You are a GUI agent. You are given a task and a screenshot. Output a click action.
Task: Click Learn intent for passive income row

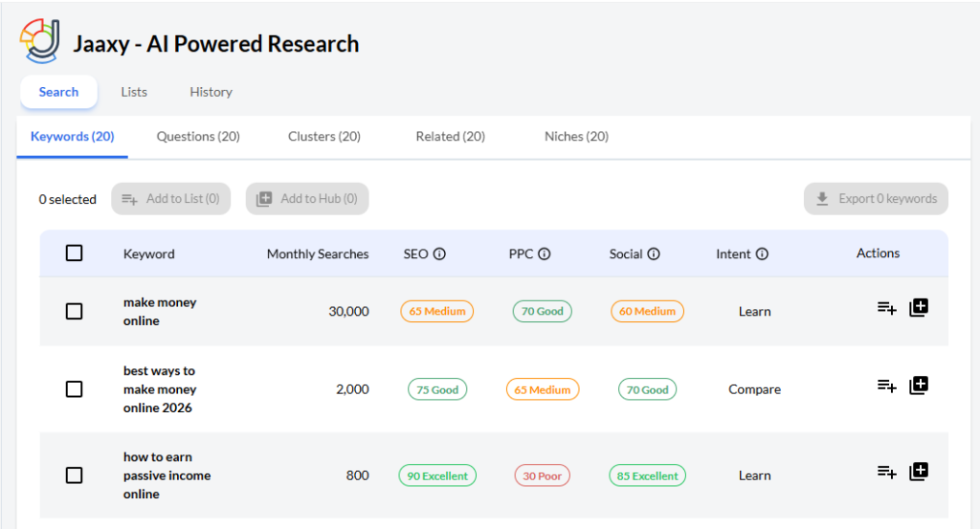point(754,475)
